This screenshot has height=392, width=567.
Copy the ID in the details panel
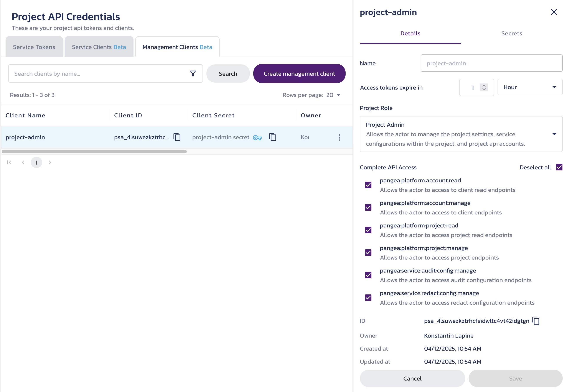coord(536,321)
